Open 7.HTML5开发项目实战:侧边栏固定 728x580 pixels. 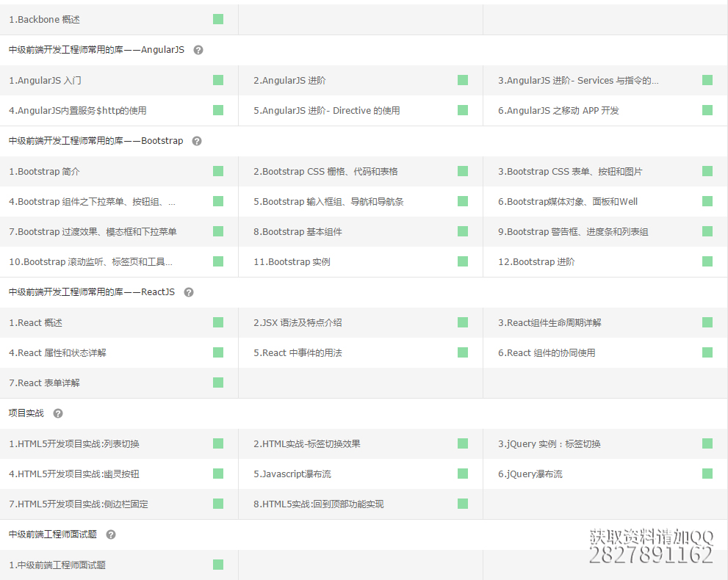pos(79,504)
